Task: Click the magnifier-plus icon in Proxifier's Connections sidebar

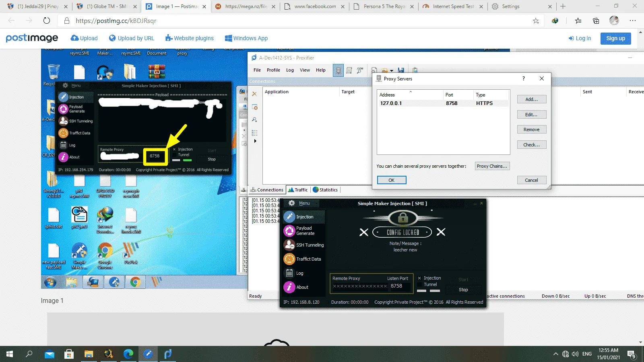Action: pyautogui.click(x=254, y=119)
